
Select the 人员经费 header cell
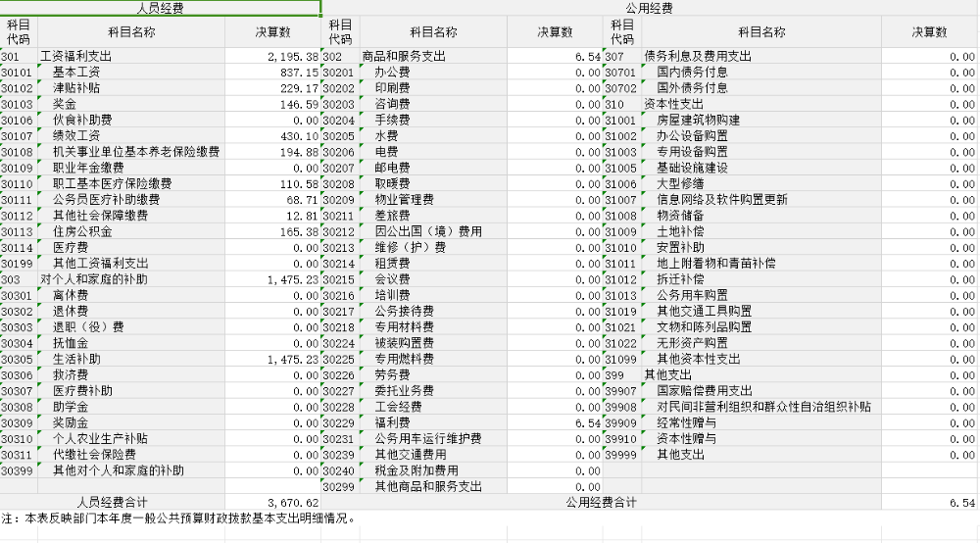[160, 8]
